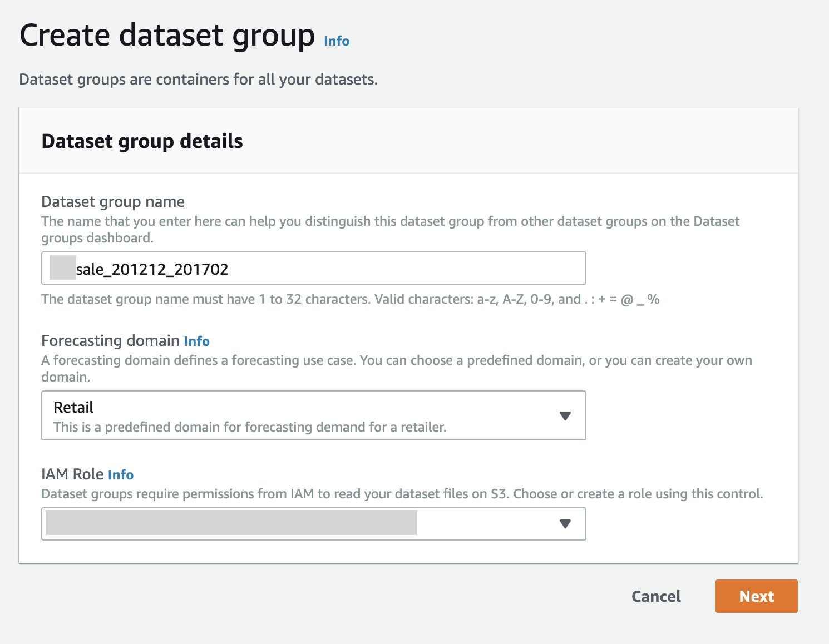The height and width of the screenshot is (644, 829).
Task: Click the Forecasting domain field label
Action: [x=110, y=340]
